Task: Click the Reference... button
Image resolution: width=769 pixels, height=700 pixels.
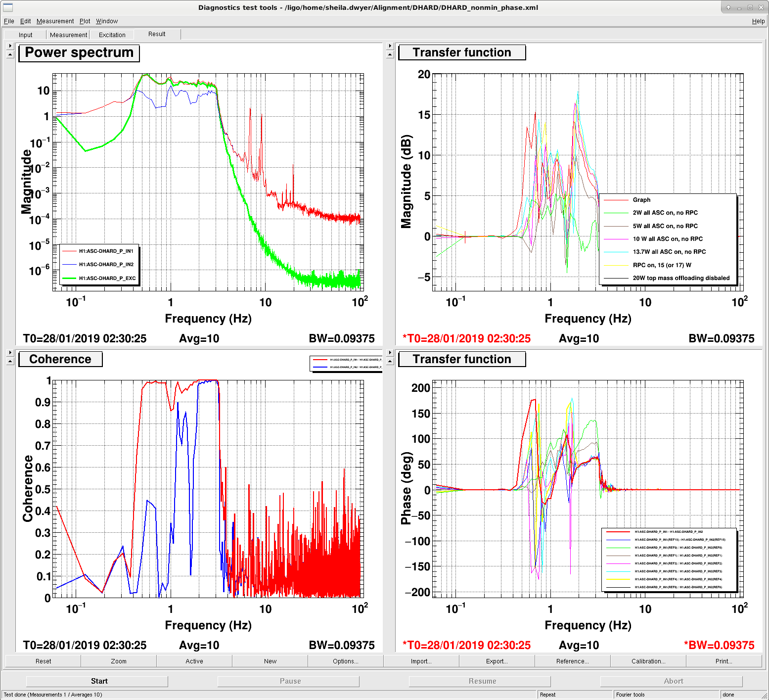Action: pos(573,661)
